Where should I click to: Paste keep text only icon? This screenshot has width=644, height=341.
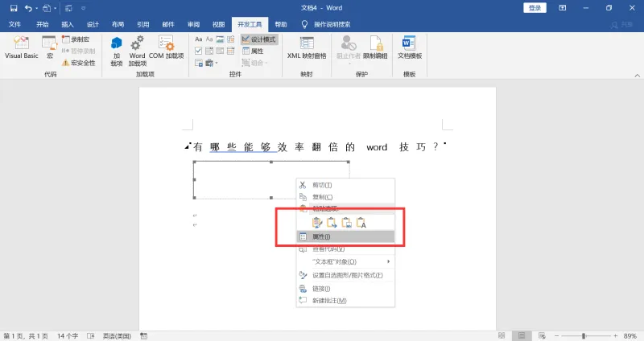(x=361, y=223)
